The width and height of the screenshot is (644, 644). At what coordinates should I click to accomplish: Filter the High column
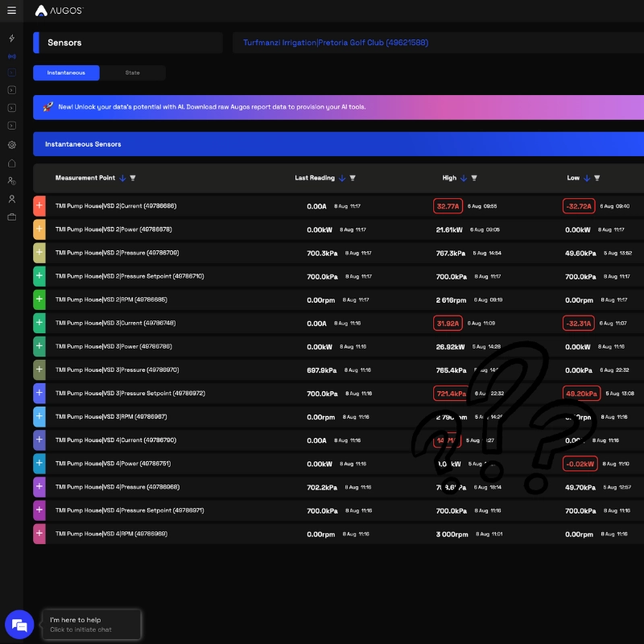click(474, 178)
